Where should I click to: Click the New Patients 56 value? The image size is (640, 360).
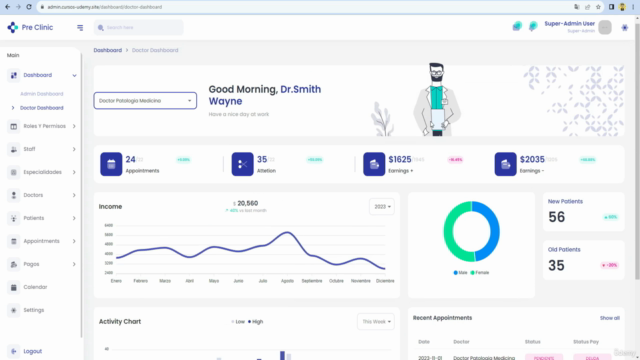pos(556,217)
